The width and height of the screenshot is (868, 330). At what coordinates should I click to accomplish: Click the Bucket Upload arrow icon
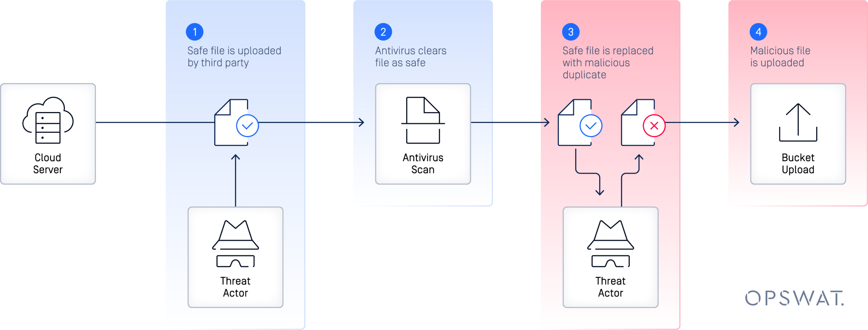(798, 122)
